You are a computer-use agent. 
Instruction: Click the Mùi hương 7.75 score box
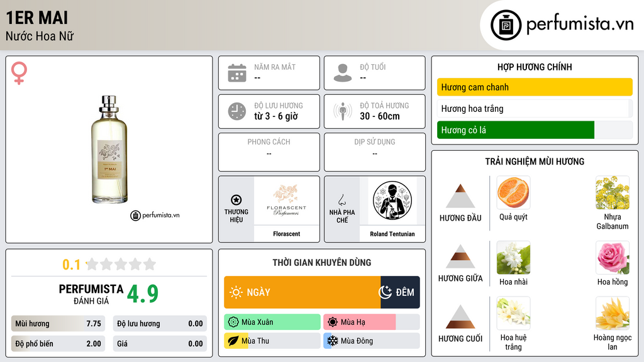[x=58, y=324]
